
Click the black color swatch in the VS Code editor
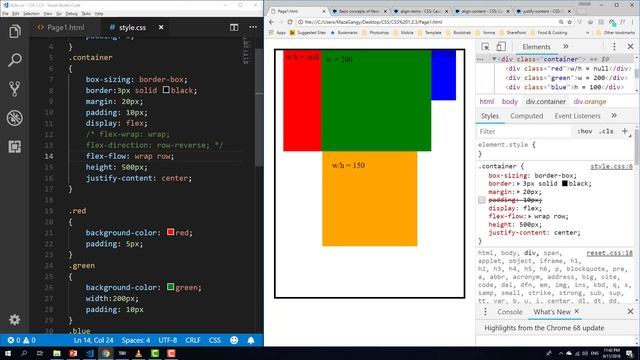(x=166, y=89)
